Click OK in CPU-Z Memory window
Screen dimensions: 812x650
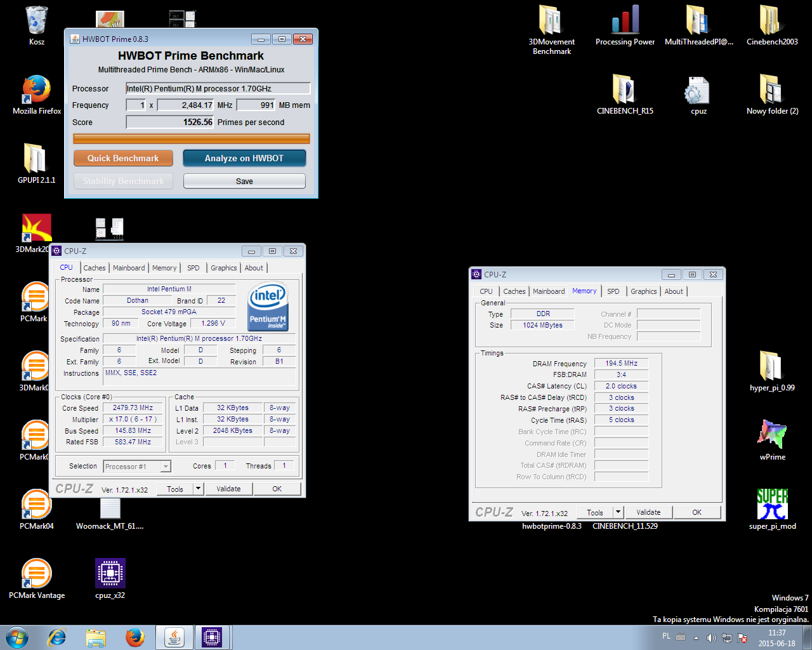click(x=697, y=512)
